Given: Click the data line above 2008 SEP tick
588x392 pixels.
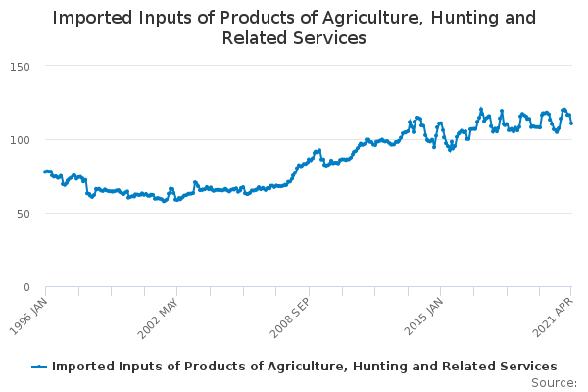Looking at the screenshot, I should (309, 158).
